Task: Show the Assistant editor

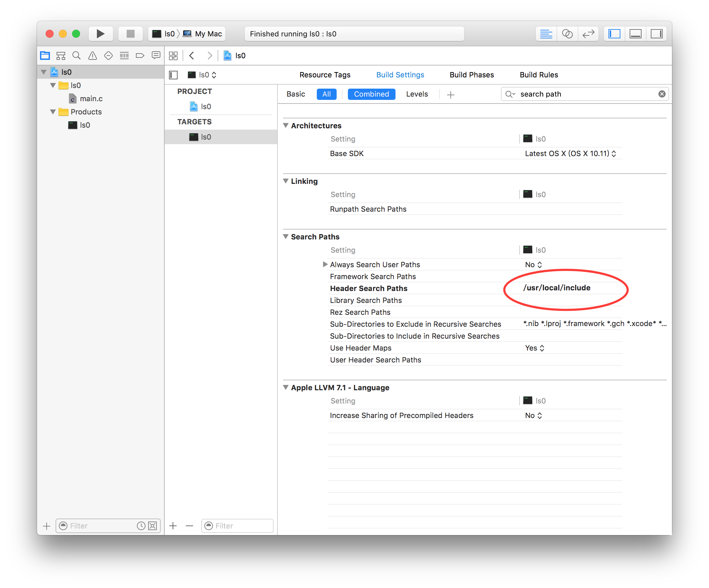Action: (567, 34)
